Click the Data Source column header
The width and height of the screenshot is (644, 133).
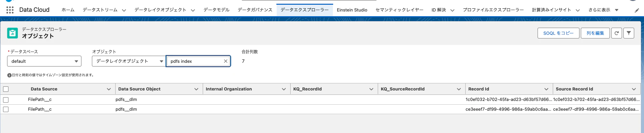[x=44, y=89]
